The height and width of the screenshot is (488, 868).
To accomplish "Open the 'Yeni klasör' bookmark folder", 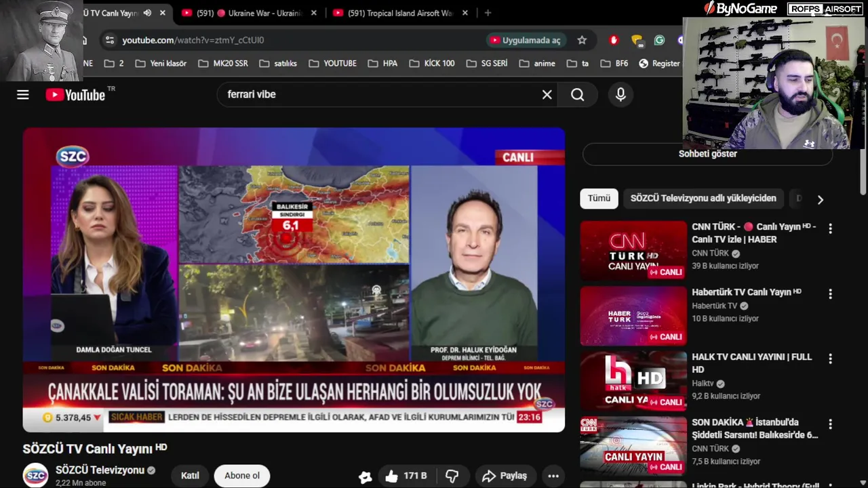I will (x=161, y=63).
